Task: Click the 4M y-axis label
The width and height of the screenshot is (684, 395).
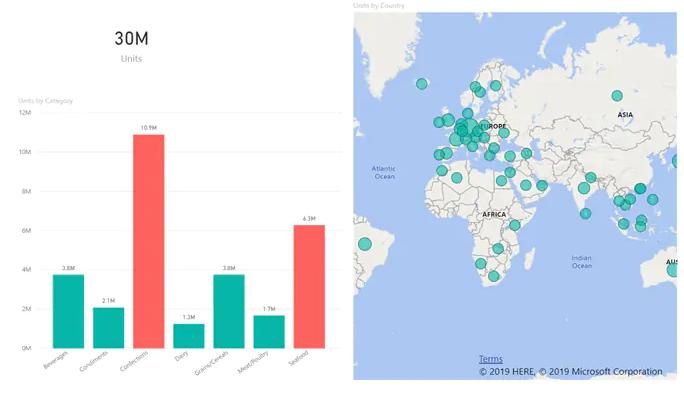Action: pyautogui.click(x=27, y=270)
